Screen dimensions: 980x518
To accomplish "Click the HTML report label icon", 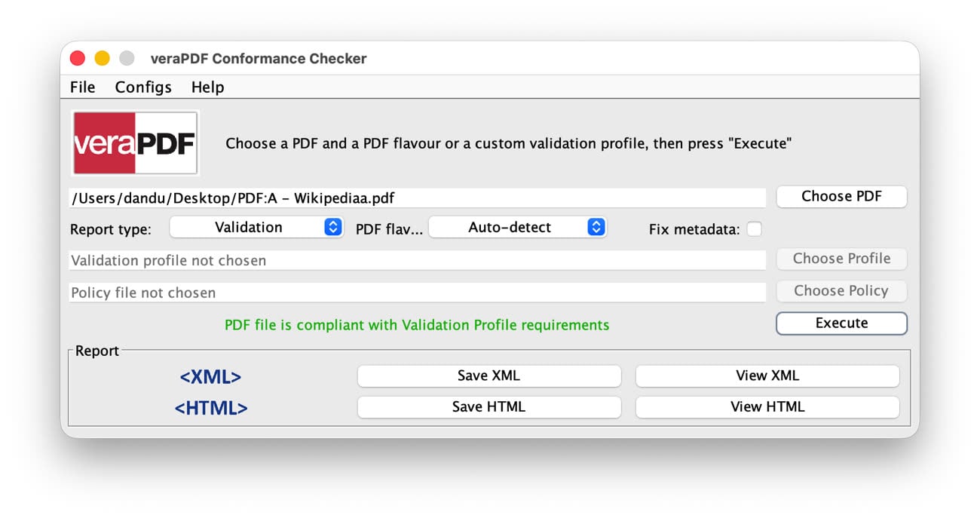I will click(x=210, y=408).
